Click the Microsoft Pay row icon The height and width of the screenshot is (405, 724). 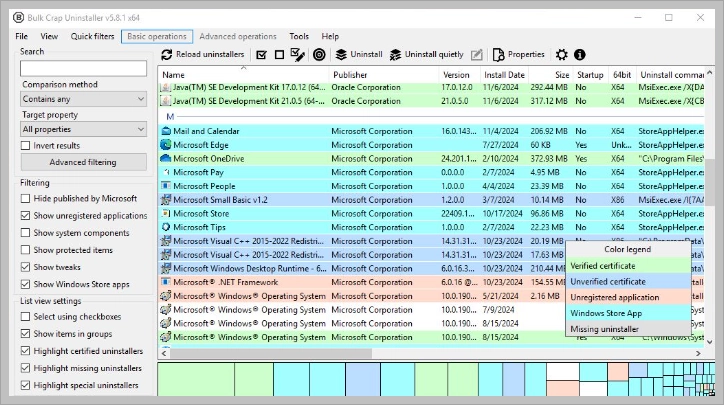point(166,172)
